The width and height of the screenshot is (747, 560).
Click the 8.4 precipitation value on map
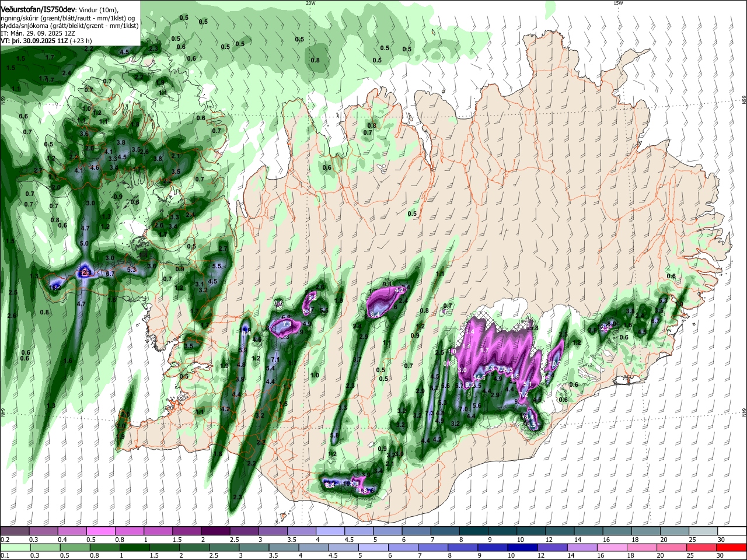329,485
